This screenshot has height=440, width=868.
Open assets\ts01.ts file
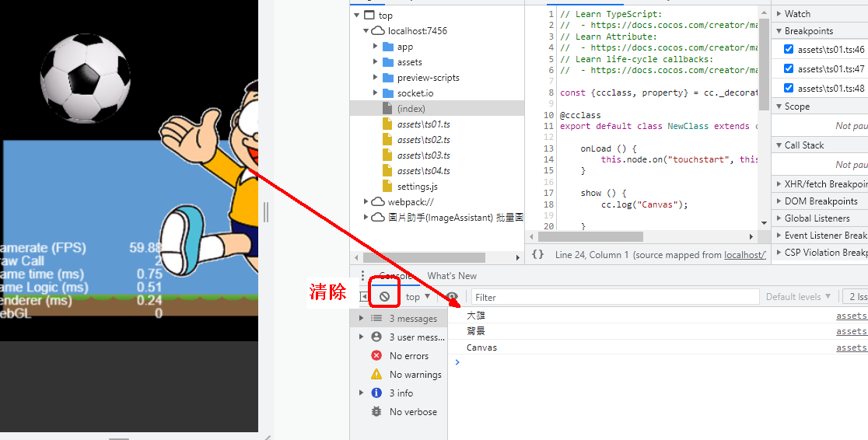click(x=423, y=124)
